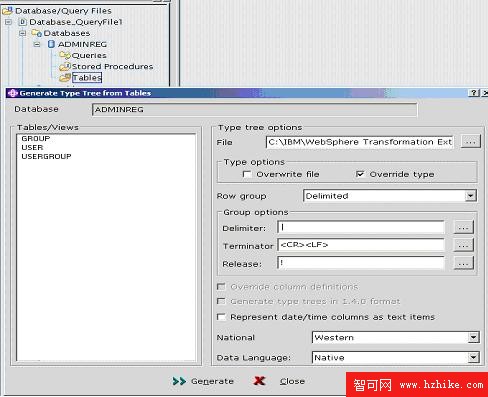Collapse the Databases tree node
Image resolution: width=488 pixels, height=397 pixels.
[x=22, y=33]
